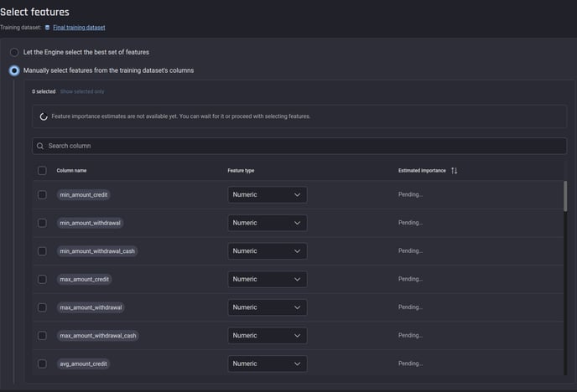Open Feature type dropdown for min_amount_withdrawal_cash
This screenshot has height=392, width=577.
tap(268, 251)
